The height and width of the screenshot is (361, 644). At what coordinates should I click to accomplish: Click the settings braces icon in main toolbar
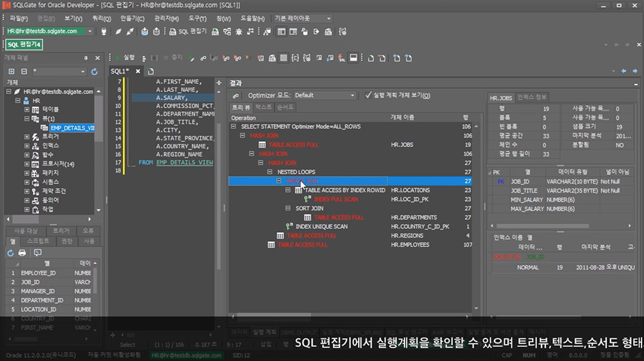click(343, 31)
